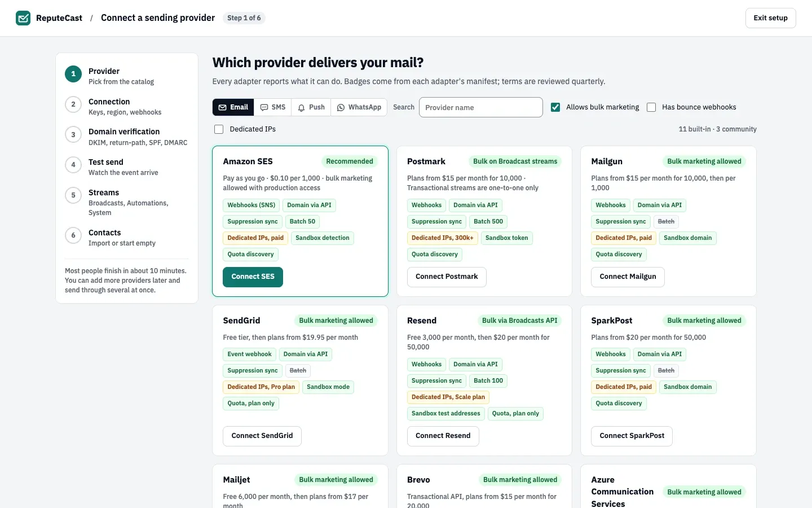Click the WhatsApp icon in the channel tabs
Viewport: 812px width, 508px height.
[x=341, y=107]
